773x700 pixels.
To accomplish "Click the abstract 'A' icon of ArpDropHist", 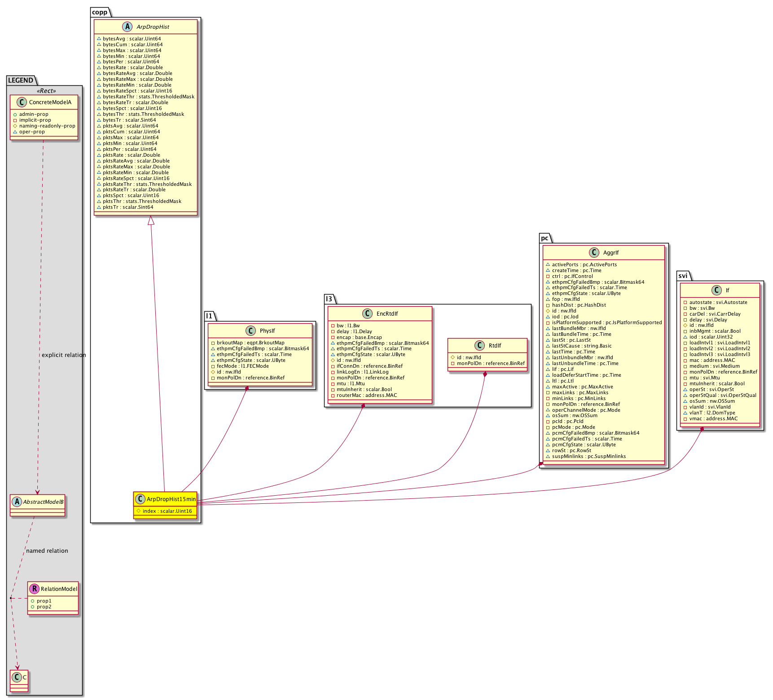I will [x=127, y=27].
